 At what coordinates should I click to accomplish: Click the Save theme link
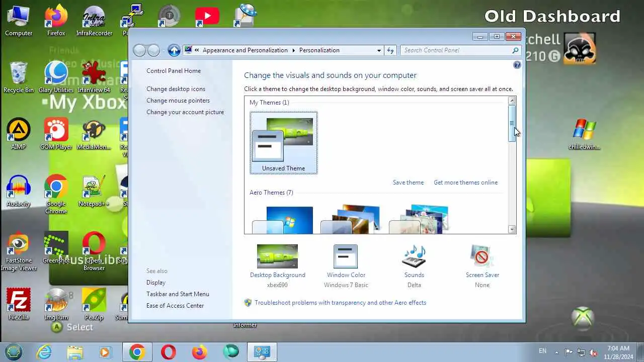[408, 183]
